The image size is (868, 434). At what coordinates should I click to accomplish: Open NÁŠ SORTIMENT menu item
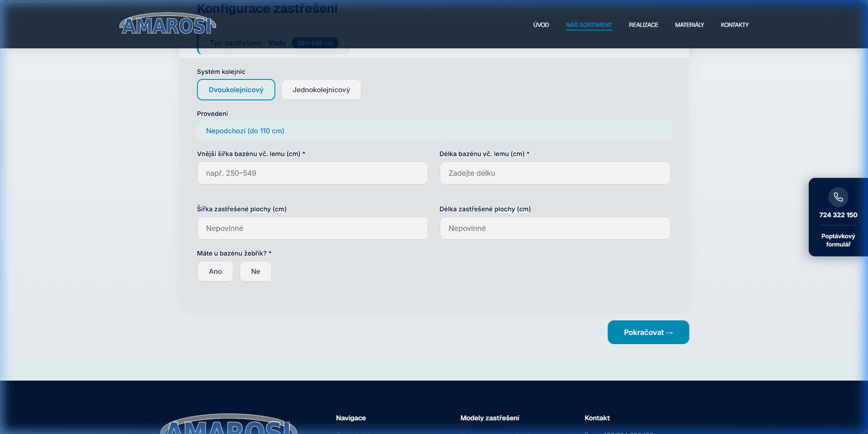(589, 25)
